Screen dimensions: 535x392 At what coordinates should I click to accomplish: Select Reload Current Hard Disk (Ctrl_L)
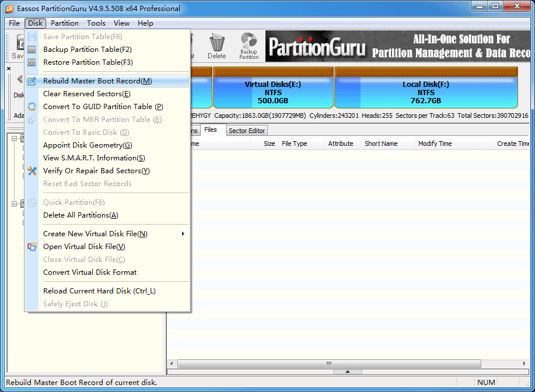(107, 291)
